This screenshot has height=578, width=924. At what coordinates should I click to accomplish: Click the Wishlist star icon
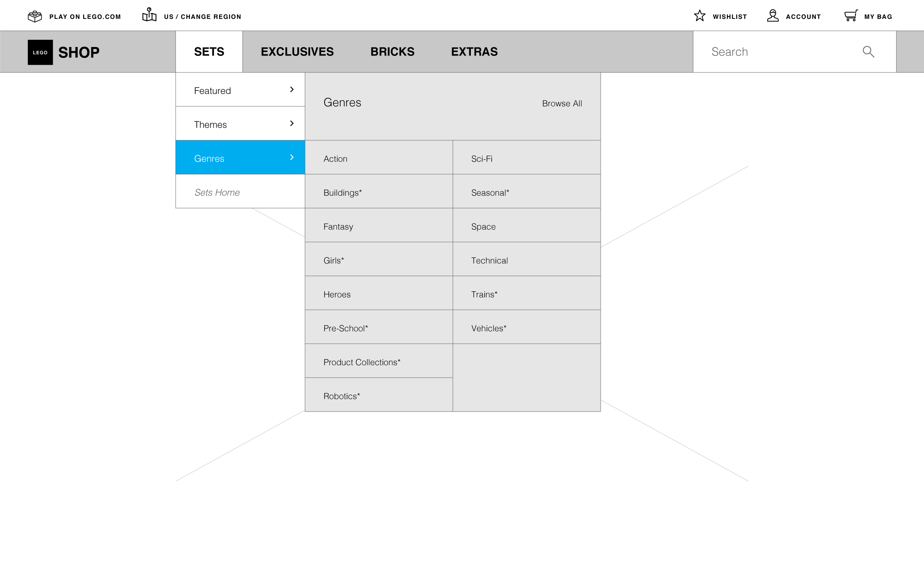(700, 16)
